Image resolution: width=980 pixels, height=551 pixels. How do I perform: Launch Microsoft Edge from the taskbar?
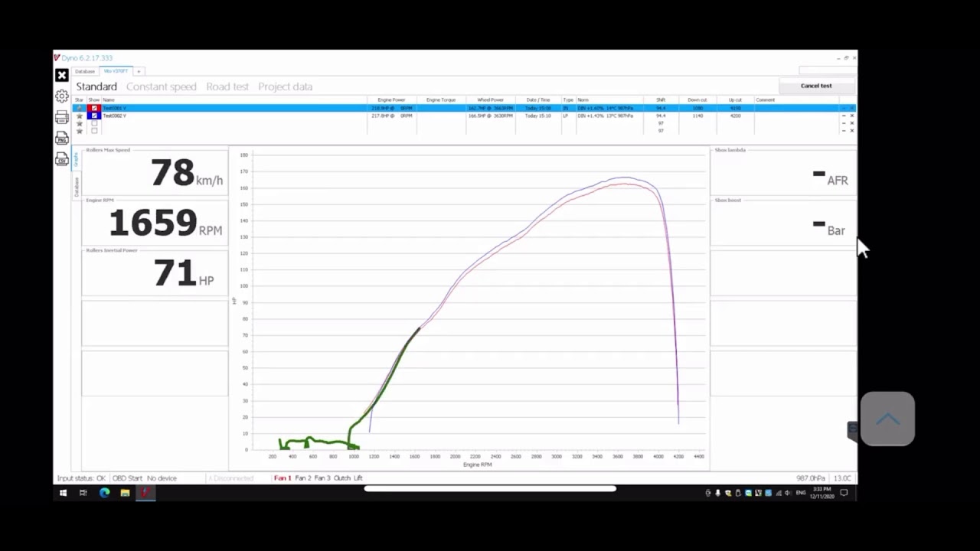click(x=104, y=493)
